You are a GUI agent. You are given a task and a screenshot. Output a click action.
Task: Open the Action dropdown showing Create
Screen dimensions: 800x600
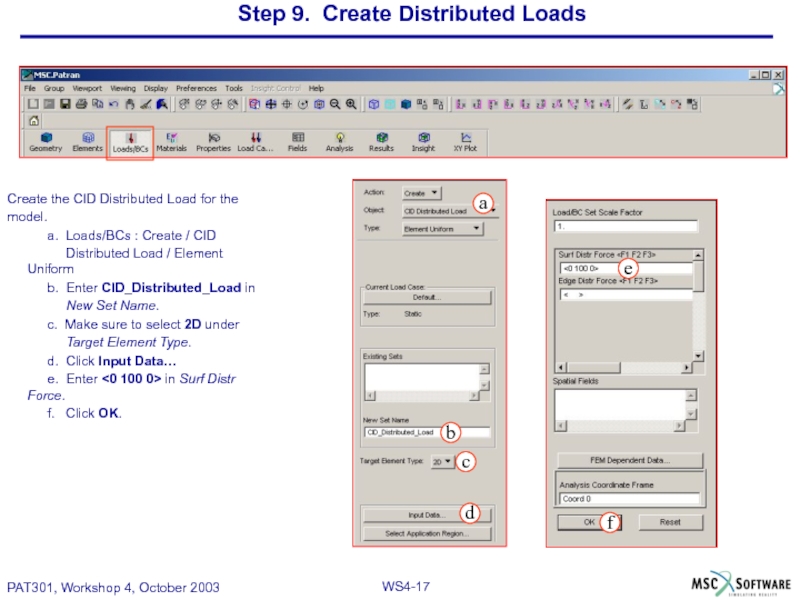pos(421,193)
